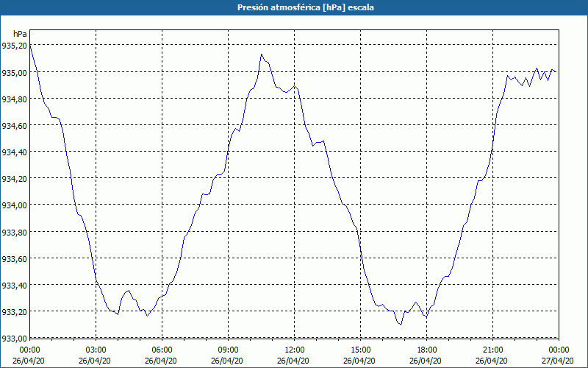Click the 933,20 pressure value

15,311
